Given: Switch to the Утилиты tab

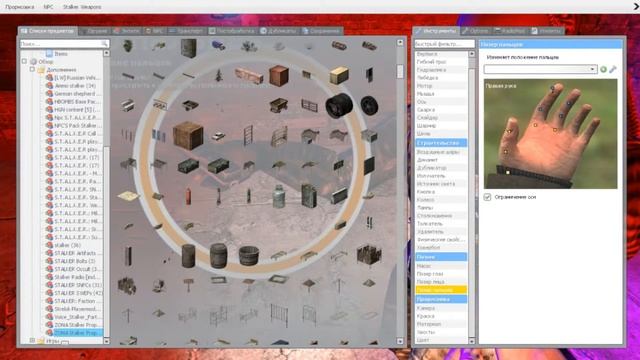Looking at the screenshot, I should (546, 31).
